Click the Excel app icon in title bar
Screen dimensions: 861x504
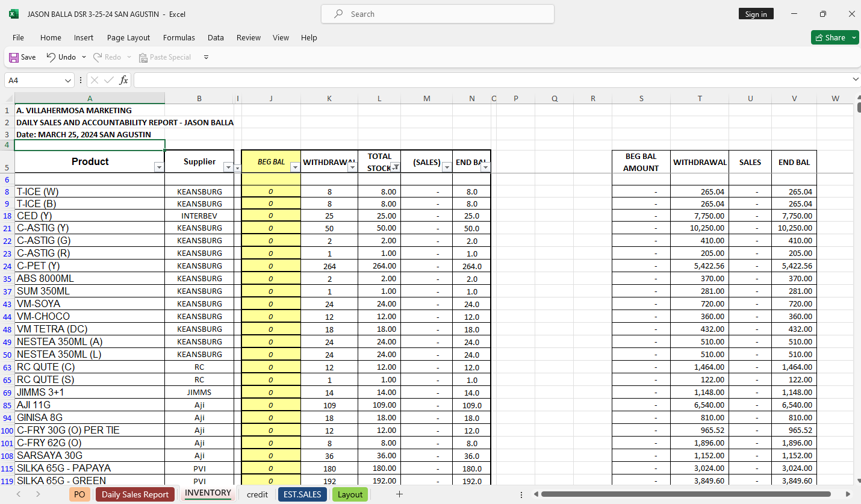click(x=14, y=14)
